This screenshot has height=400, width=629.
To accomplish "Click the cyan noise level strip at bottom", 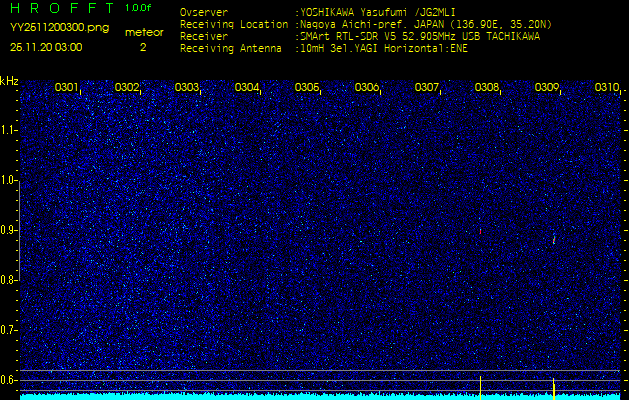I will tap(320, 397).
